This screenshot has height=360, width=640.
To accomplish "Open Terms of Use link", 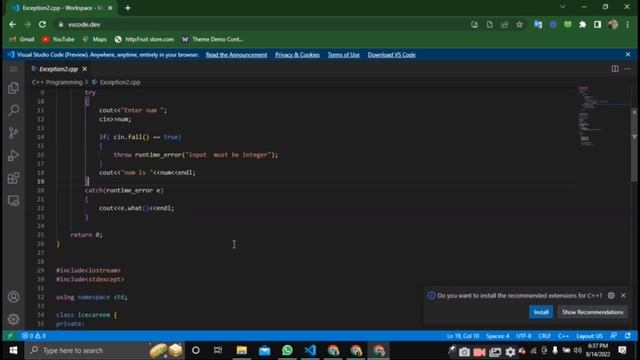I will [344, 55].
